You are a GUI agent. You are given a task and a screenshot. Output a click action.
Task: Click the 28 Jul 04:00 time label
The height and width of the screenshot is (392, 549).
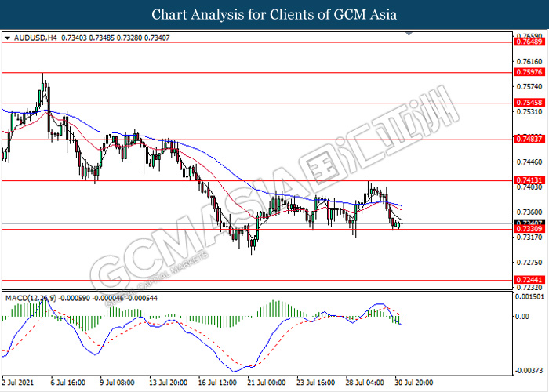tap(365, 383)
